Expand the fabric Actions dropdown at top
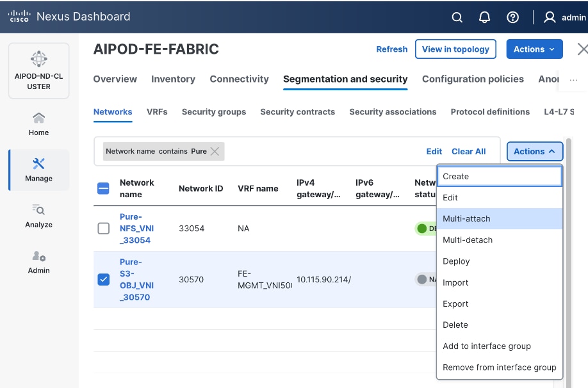This screenshot has height=388, width=588. (x=534, y=49)
